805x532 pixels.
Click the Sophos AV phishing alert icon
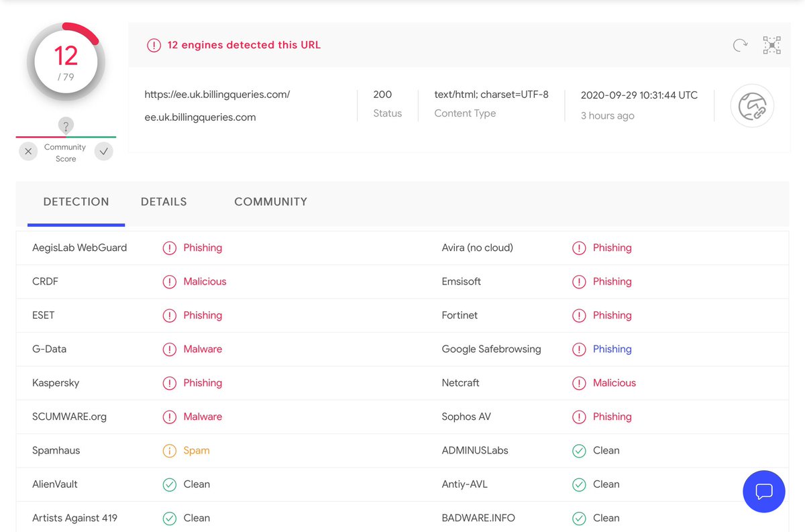click(x=579, y=417)
